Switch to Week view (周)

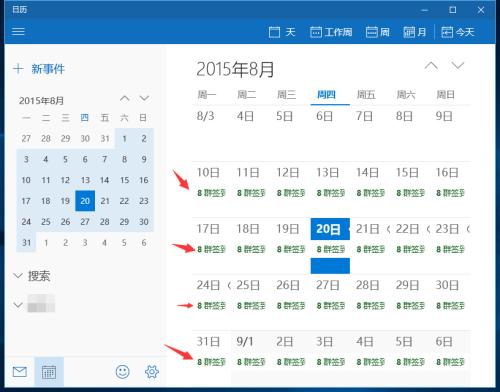tap(378, 32)
